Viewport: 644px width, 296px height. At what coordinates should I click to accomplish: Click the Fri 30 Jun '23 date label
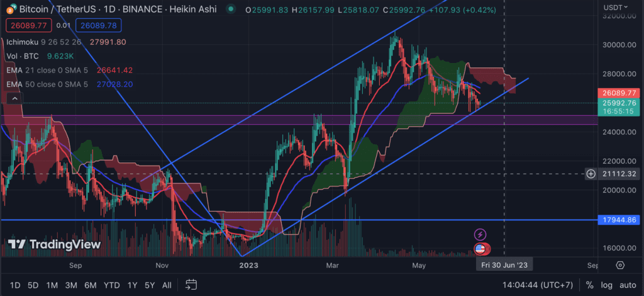504,265
